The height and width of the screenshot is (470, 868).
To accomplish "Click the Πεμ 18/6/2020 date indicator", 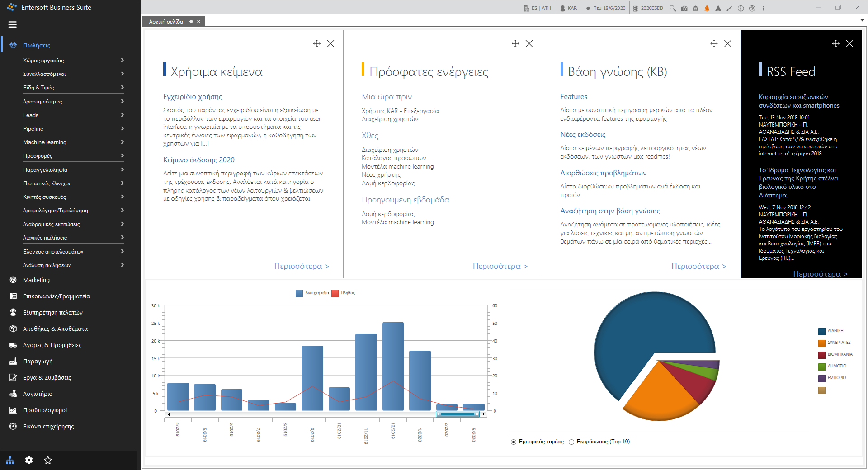I will pos(605,8).
